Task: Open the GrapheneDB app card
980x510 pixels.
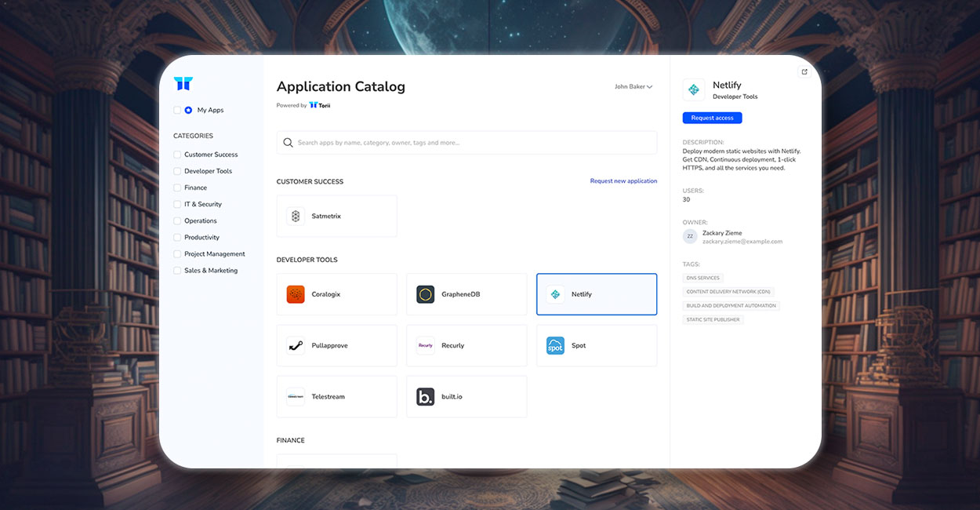Action: pyautogui.click(x=466, y=294)
